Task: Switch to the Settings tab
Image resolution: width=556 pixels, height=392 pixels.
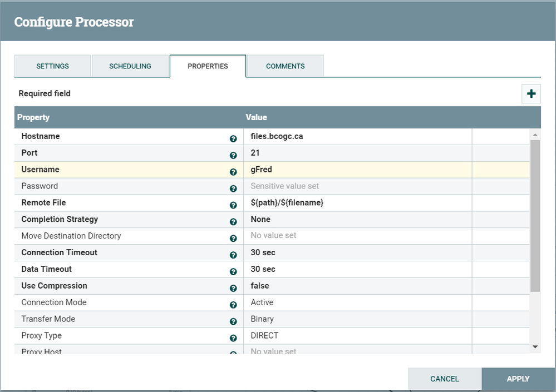Action: 52,66
